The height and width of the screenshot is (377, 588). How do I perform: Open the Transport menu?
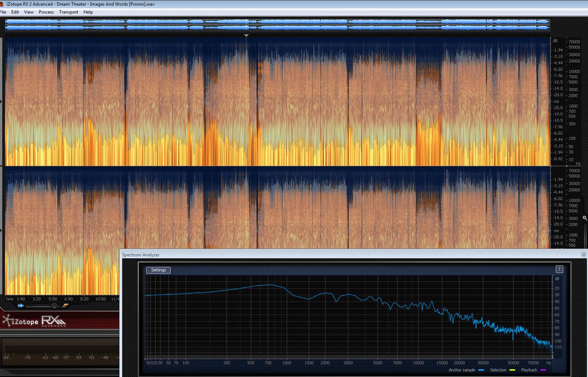tap(69, 12)
